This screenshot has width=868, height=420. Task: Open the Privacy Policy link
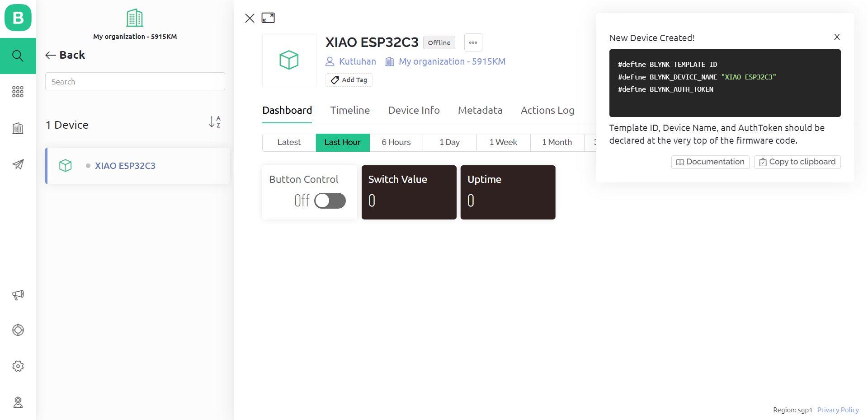tap(838, 410)
